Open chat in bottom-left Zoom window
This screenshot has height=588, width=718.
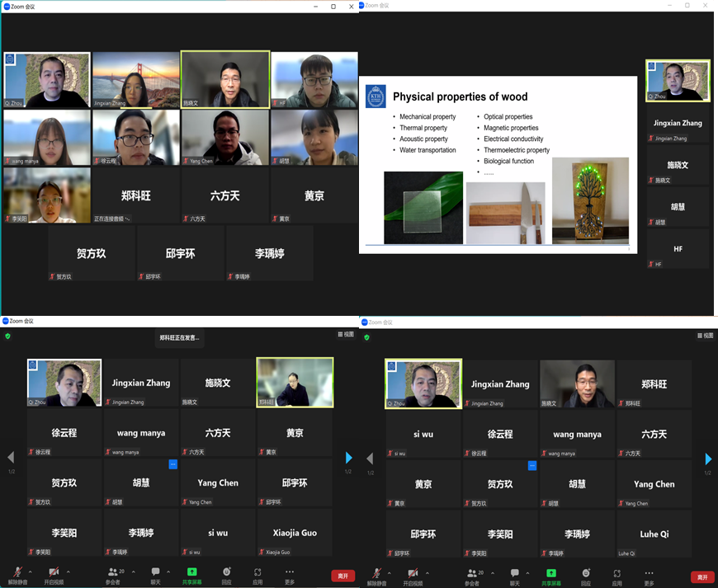click(155, 573)
